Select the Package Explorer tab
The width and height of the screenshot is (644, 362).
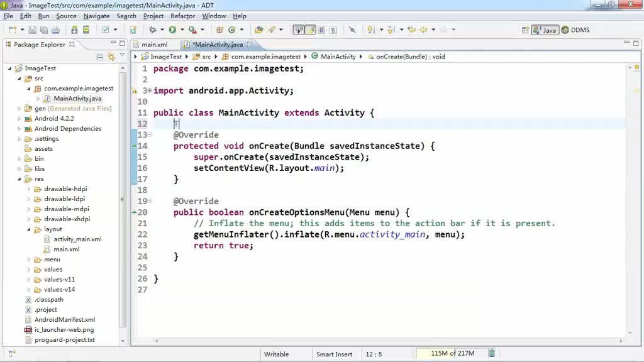[40, 45]
